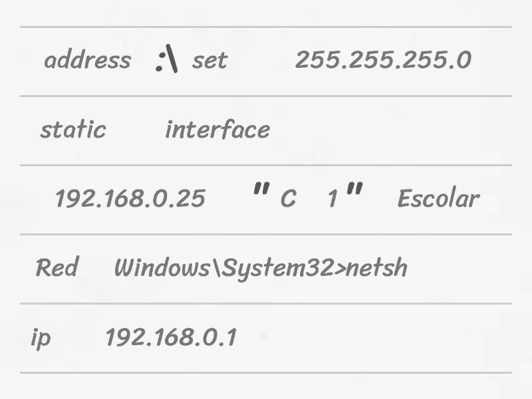Click the blank space right of "interface"
This screenshot has height=399, width=532.
click(x=392, y=130)
